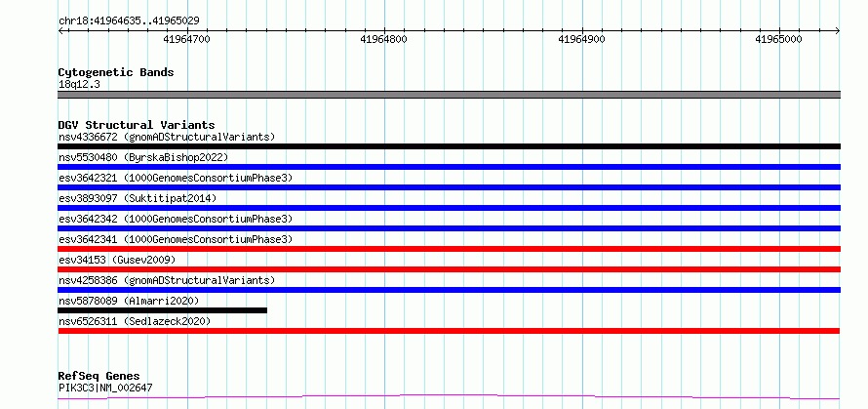Click the blue bar under esv3642321
The height and width of the screenshot is (409, 868).
coord(449,187)
